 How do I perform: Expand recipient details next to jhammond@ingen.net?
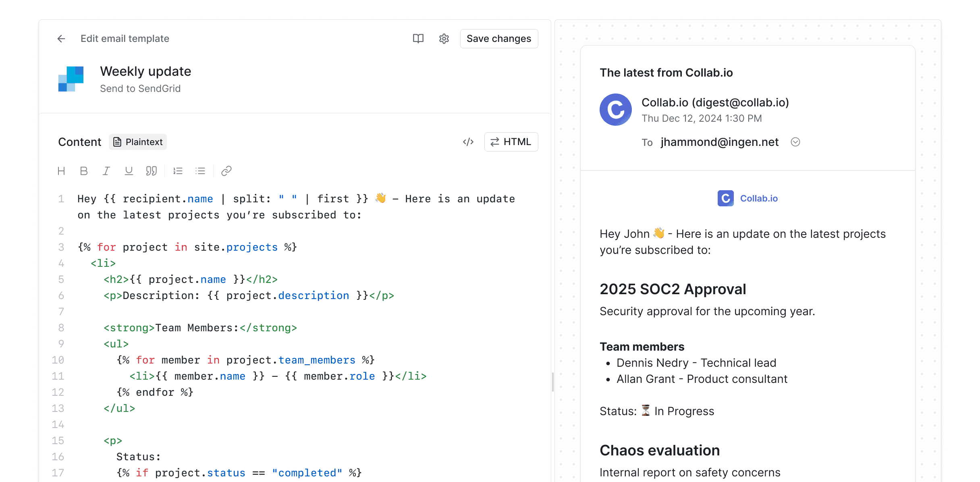point(795,142)
